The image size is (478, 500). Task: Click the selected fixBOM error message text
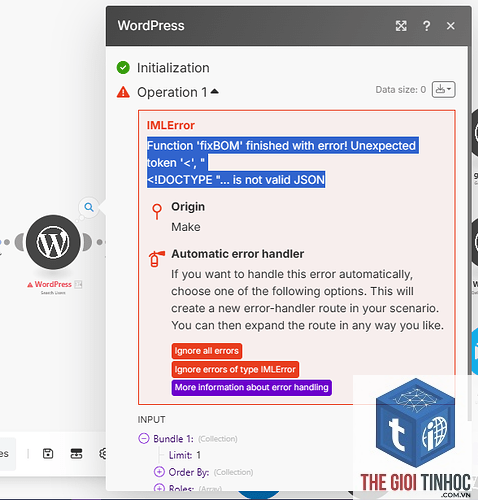point(283,162)
